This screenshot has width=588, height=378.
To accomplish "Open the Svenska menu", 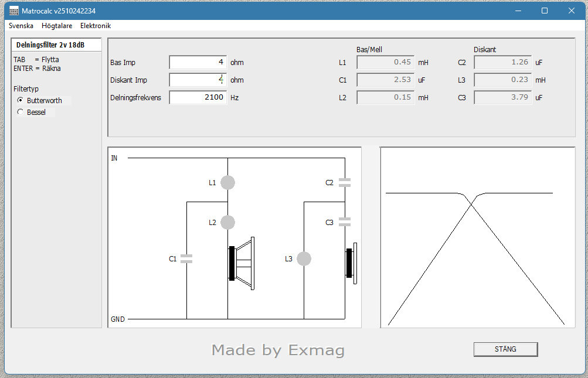I will coord(21,26).
